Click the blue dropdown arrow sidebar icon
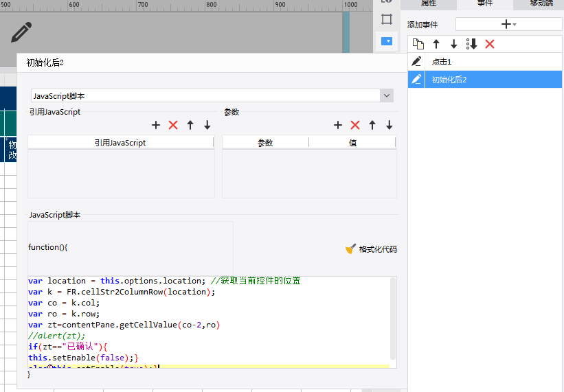This screenshot has height=392, width=564. 387,41
